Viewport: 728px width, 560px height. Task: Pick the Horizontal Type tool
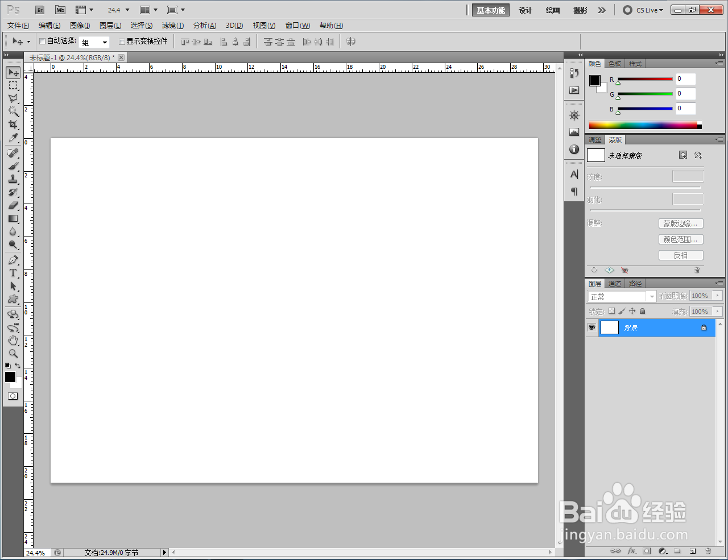pos(13,273)
